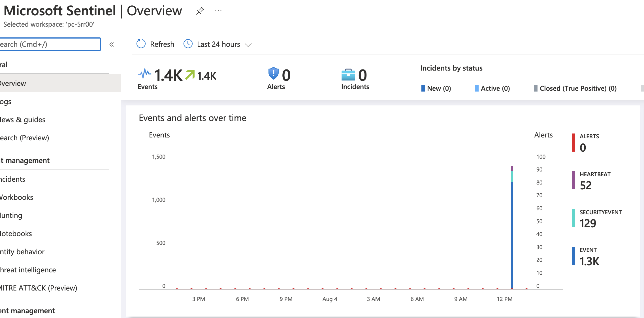Click the New (0) incidents status
Screen dimensions: 644x318
point(438,88)
